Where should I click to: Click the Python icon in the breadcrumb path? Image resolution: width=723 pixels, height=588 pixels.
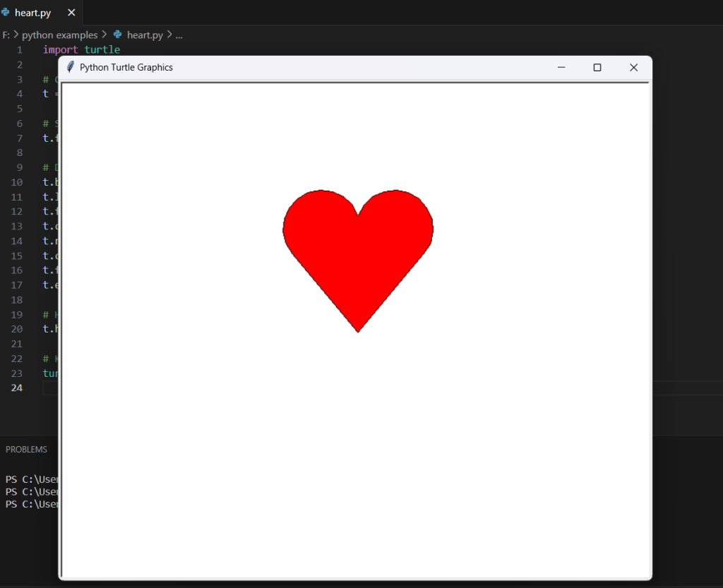(118, 35)
